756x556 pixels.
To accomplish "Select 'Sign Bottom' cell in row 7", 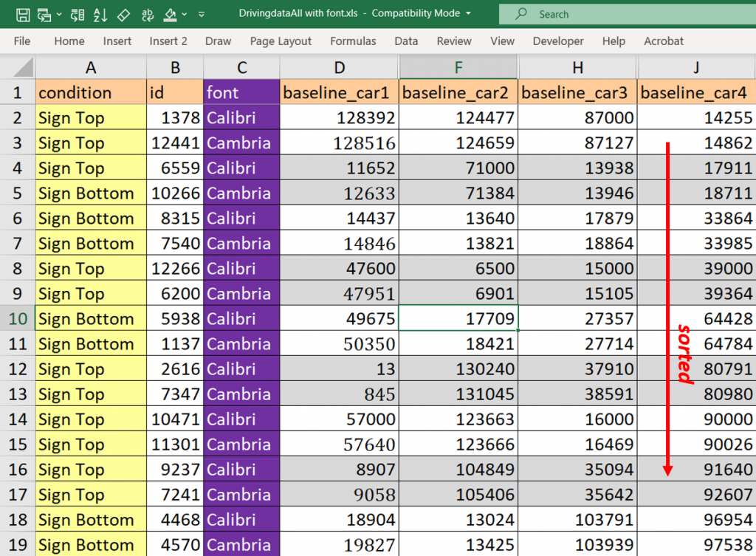I will click(x=91, y=244).
